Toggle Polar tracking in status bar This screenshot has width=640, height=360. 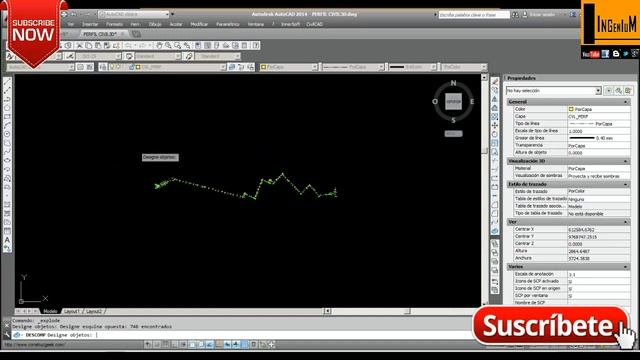tap(183, 345)
